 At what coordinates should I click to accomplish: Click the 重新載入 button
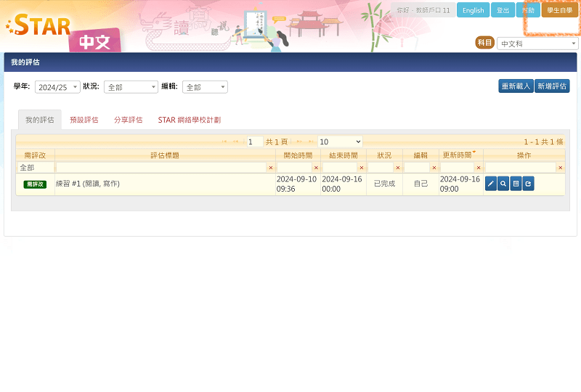(x=516, y=86)
